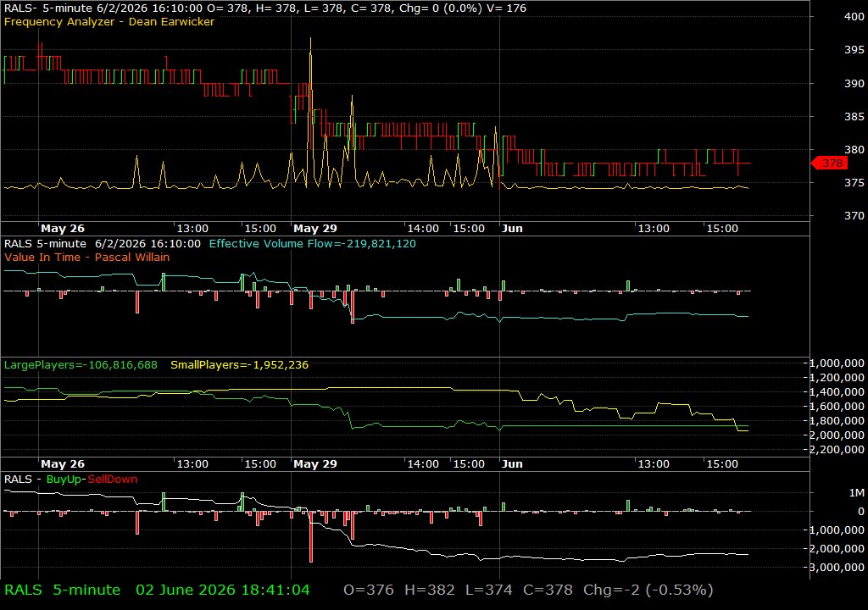The image size is (868, 610).
Task: Click the red SellDown legend label
Action: [x=113, y=479]
